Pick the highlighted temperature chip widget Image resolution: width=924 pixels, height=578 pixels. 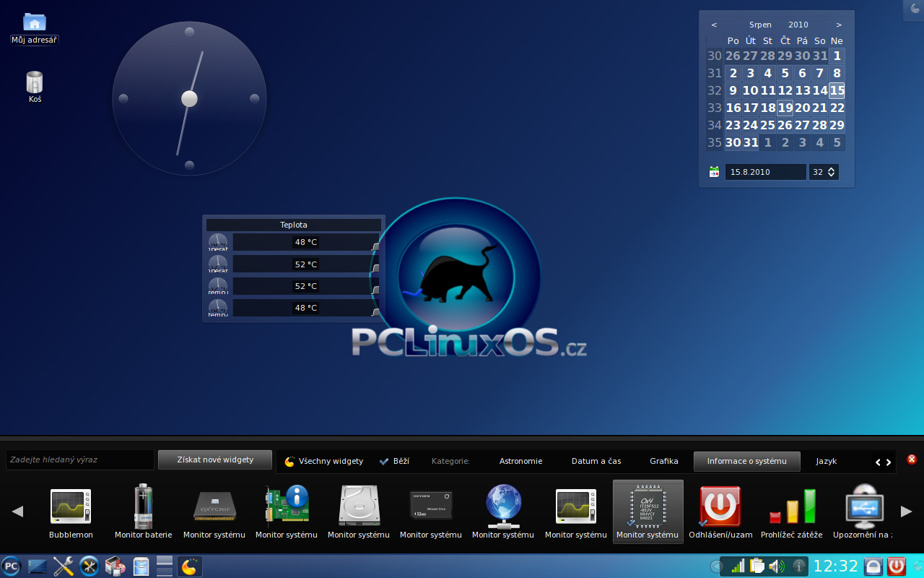[x=648, y=512]
